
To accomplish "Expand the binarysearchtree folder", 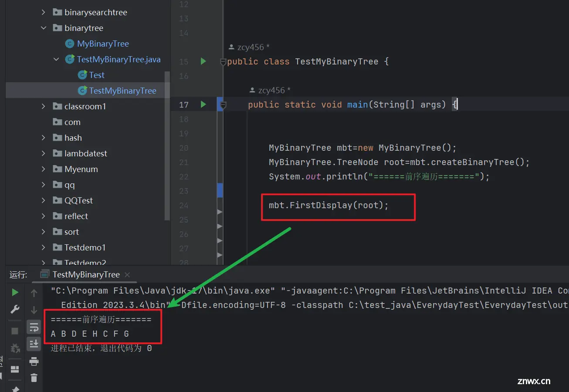I will pyautogui.click(x=43, y=12).
